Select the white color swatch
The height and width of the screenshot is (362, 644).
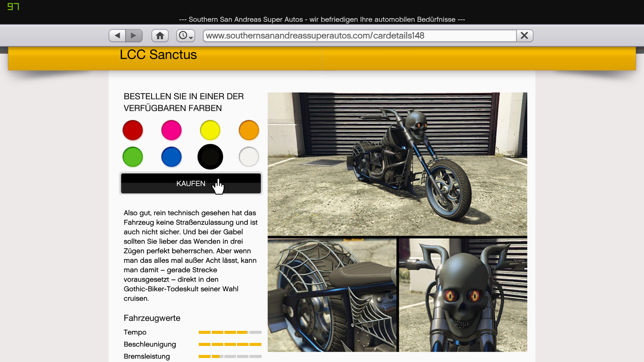(x=249, y=157)
